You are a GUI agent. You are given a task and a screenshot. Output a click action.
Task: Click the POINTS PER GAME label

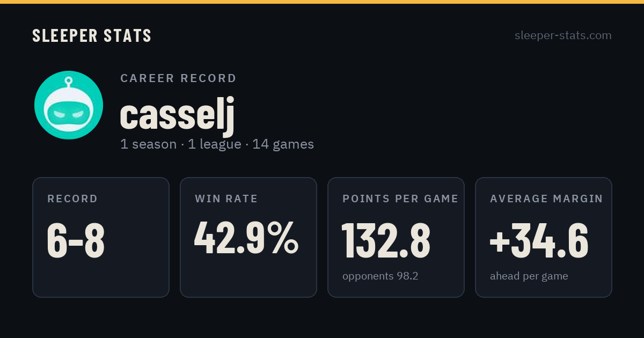click(400, 199)
